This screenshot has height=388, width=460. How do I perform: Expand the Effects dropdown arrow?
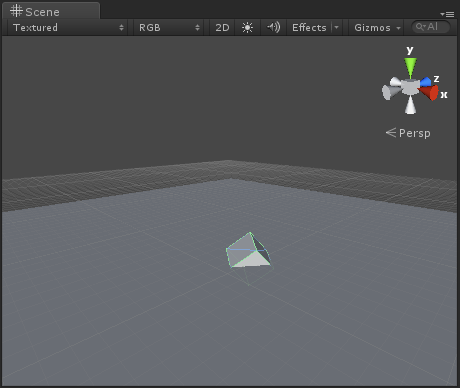(336, 27)
